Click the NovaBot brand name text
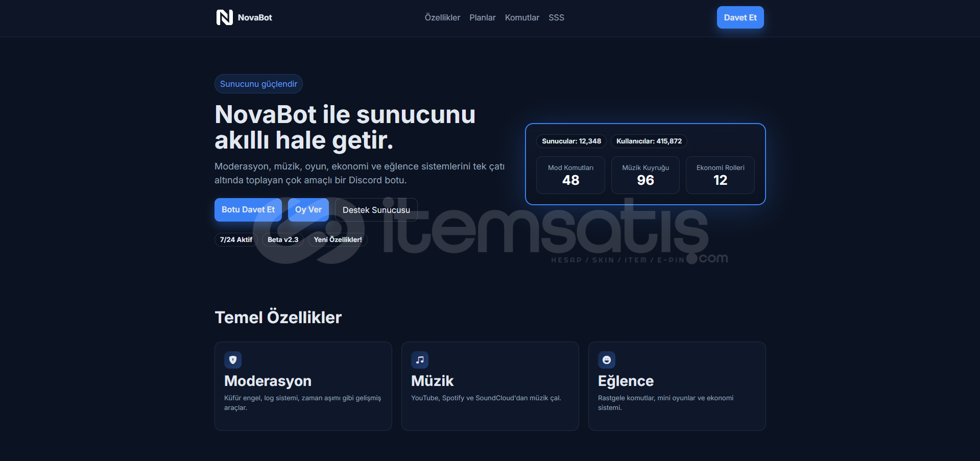This screenshot has height=461, width=980. (255, 17)
